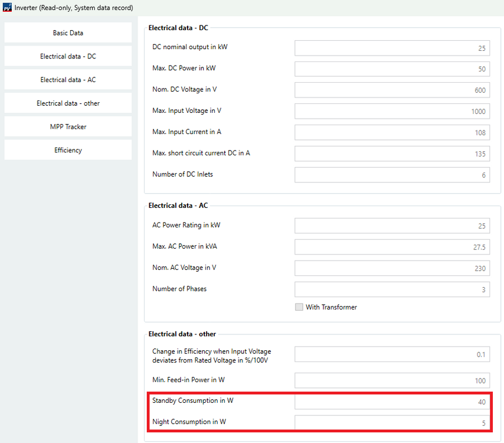Go to Electrical data - other tab
This screenshot has height=443, width=504.
click(x=68, y=103)
